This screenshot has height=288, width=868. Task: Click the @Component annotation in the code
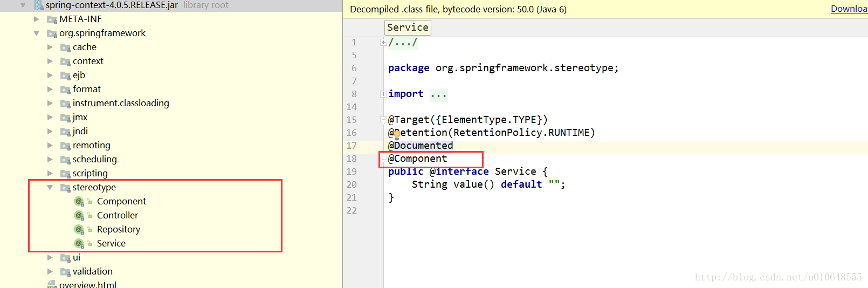tap(418, 159)
